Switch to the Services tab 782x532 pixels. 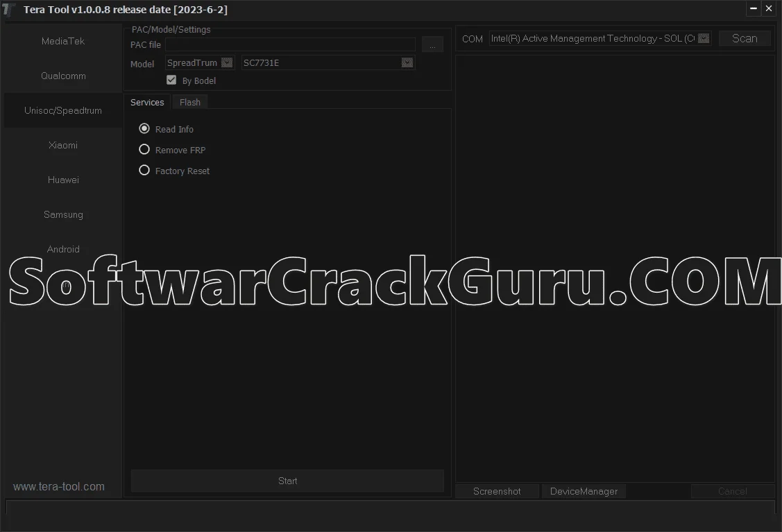(147, 102)
